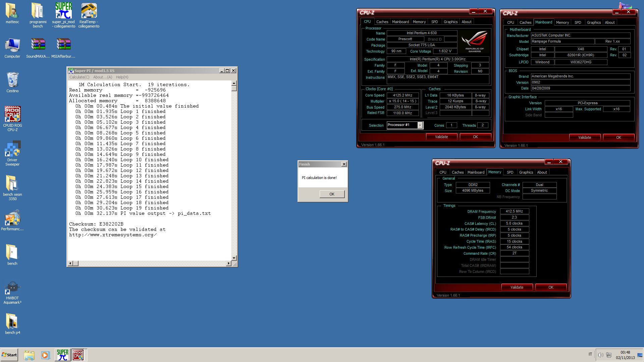Close the Finish dialog

[x=344, y=164]
